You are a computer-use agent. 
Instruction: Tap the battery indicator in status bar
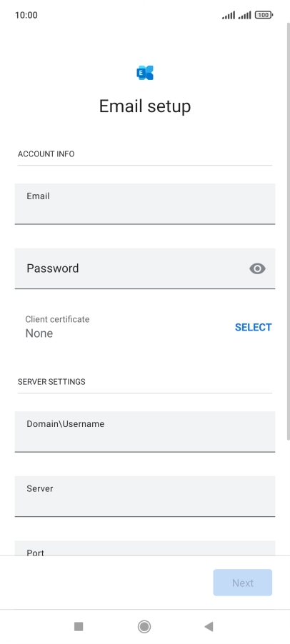[264, 15]
